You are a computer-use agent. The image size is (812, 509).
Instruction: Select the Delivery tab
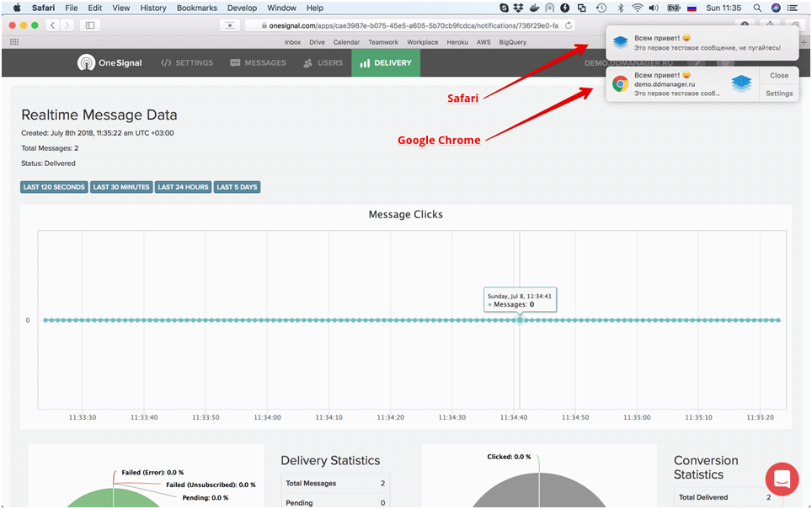point(386,62)
